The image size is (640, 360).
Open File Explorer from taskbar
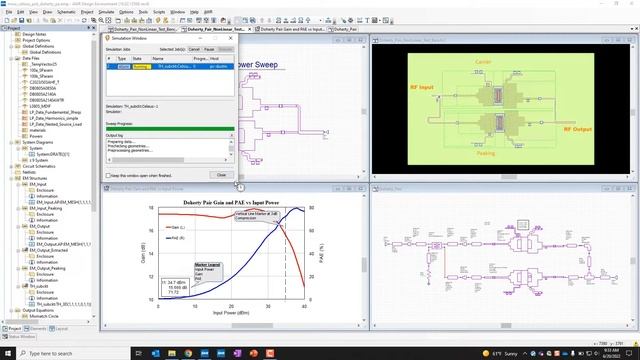point(172,353)
